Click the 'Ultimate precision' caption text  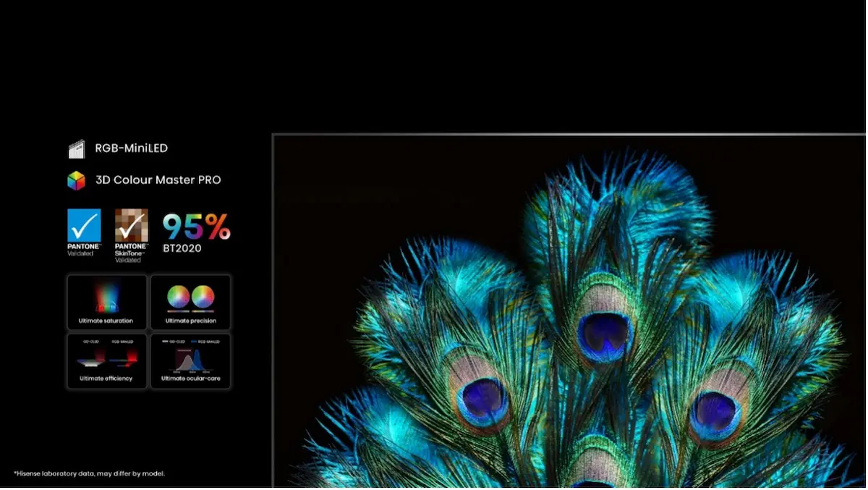click(x=191, y=321)
